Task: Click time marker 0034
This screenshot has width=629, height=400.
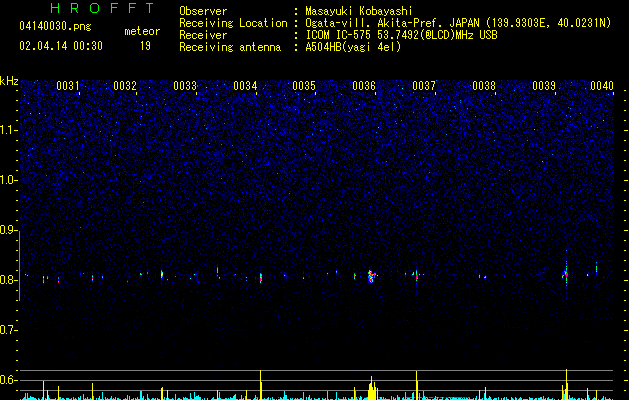Action: coord(245,86)
